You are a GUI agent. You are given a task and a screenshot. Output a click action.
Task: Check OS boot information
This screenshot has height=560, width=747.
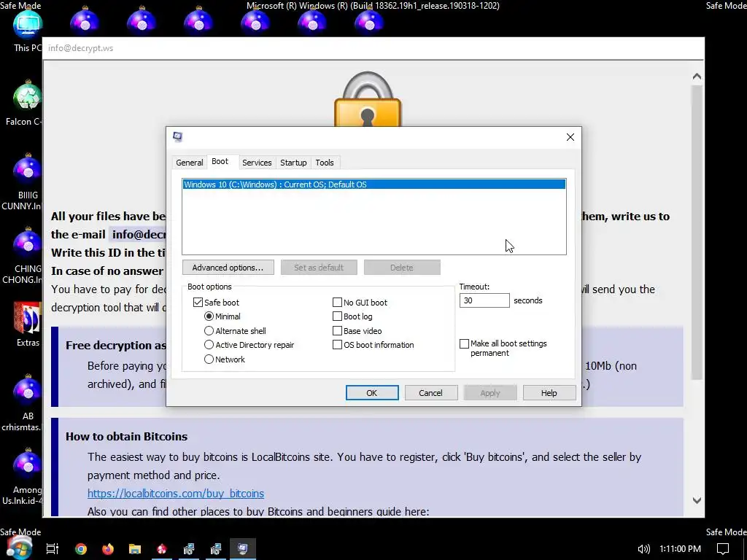pos(337,345)
